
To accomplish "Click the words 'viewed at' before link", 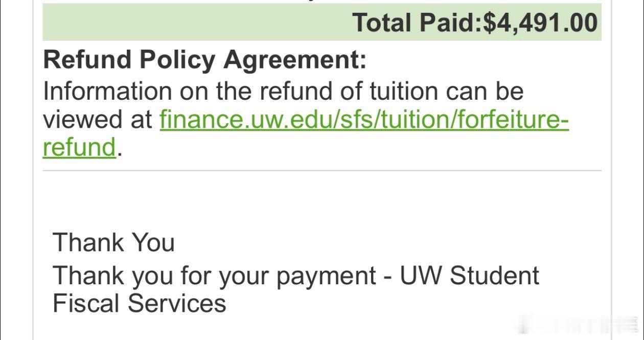I will (97, 120).
